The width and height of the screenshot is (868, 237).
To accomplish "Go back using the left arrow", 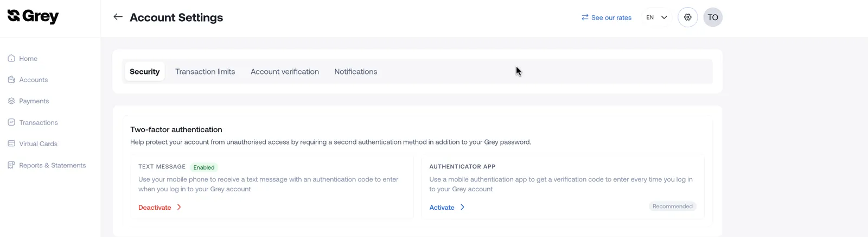I will pos(118,17).
